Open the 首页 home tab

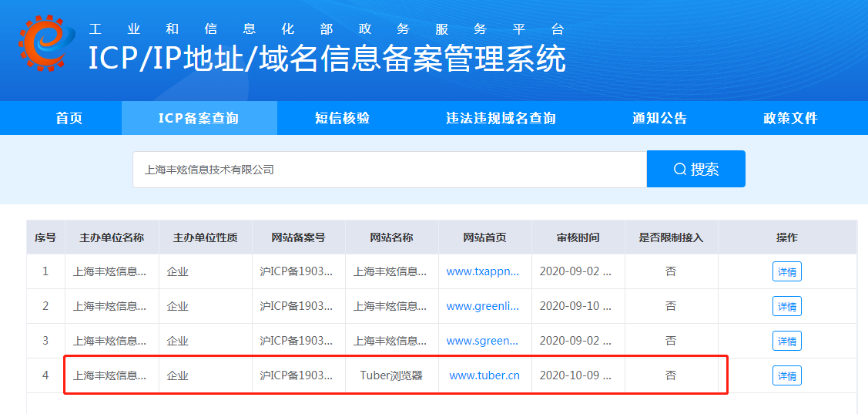[69, 118]
